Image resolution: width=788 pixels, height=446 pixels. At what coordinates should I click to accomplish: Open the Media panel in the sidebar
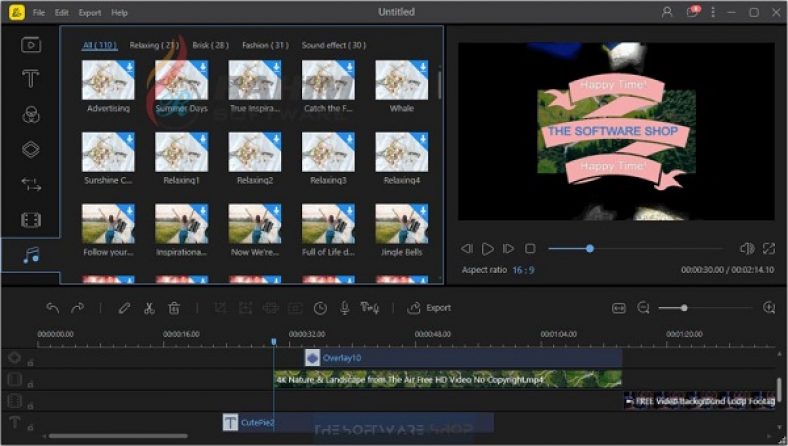[31, 45]
